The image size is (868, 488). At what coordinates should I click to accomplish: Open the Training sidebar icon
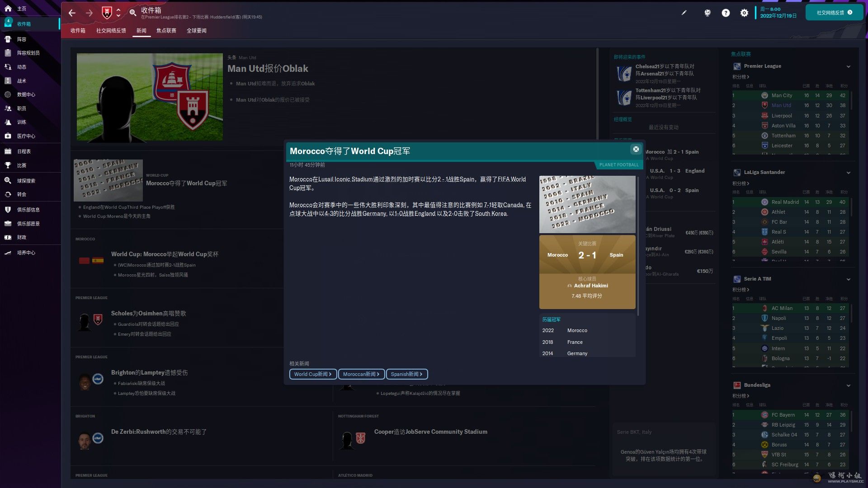pyautogui.click(x=8, y=122)
